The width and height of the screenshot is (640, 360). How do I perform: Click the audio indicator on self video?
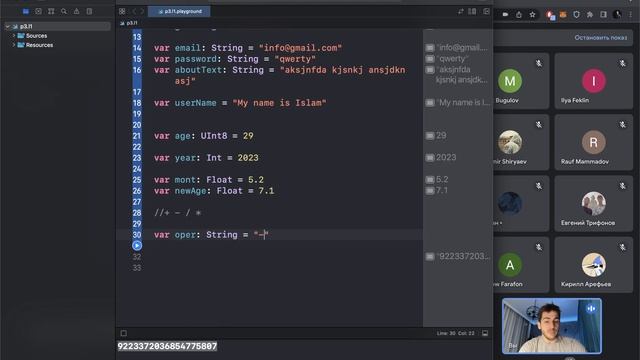pos(591,309)
